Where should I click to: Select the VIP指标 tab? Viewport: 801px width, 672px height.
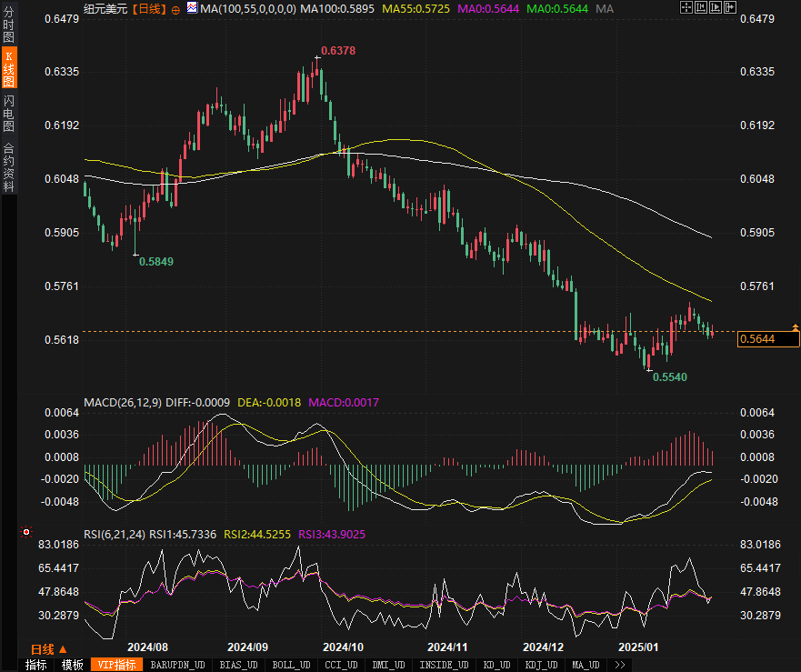tap(115, 665)
